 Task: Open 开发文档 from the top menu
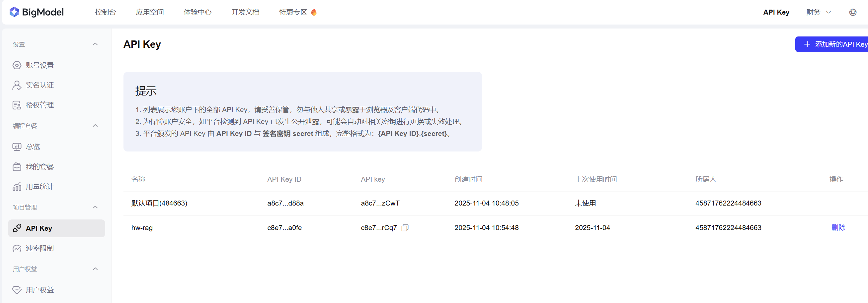tap(245, 12)
